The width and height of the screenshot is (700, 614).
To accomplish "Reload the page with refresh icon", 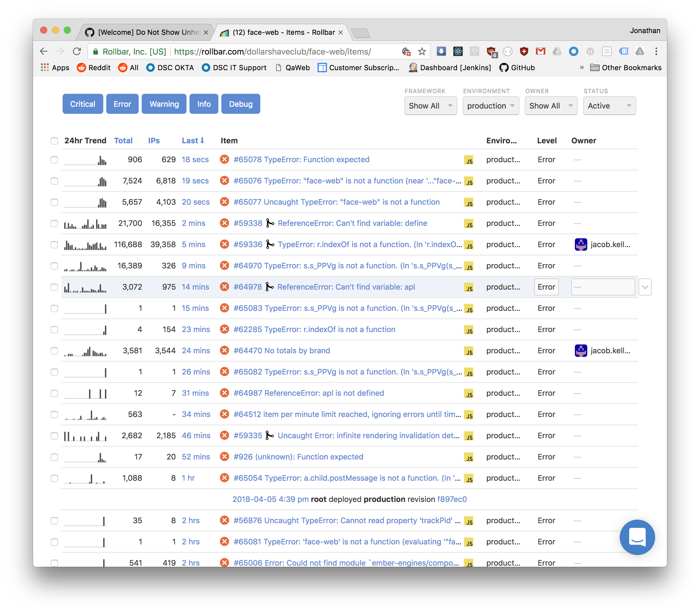I will pos(77,52).
